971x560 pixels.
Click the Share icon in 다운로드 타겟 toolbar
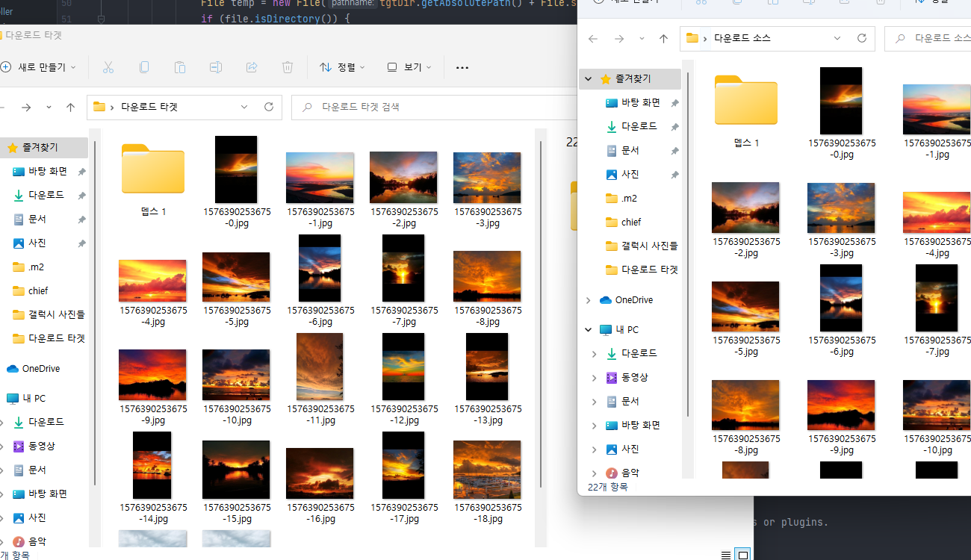tap(252, 67)
